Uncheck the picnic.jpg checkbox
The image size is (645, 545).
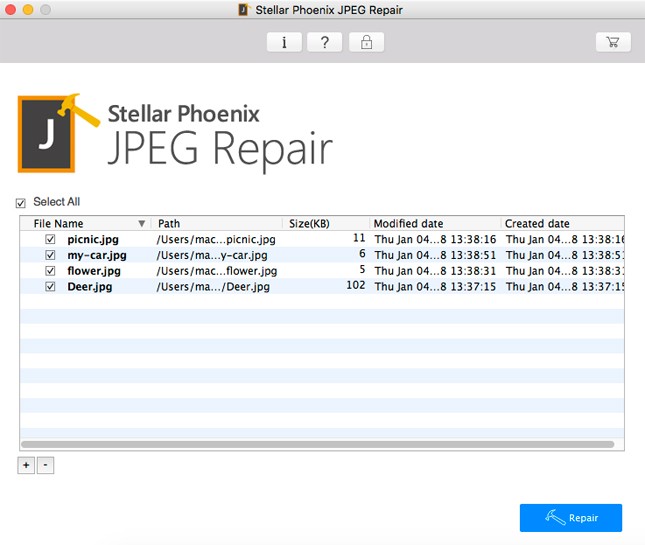pyautogui.click(x=50, y=239)
